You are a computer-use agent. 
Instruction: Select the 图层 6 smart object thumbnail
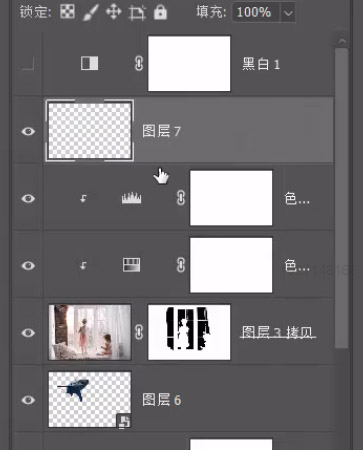(90, 399)
